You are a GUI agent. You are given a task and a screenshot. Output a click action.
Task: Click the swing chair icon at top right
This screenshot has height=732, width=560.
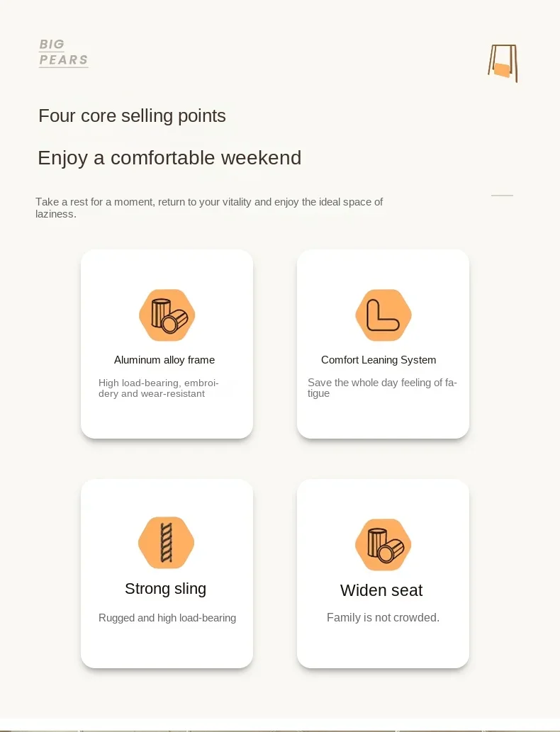tap(503, 64)
